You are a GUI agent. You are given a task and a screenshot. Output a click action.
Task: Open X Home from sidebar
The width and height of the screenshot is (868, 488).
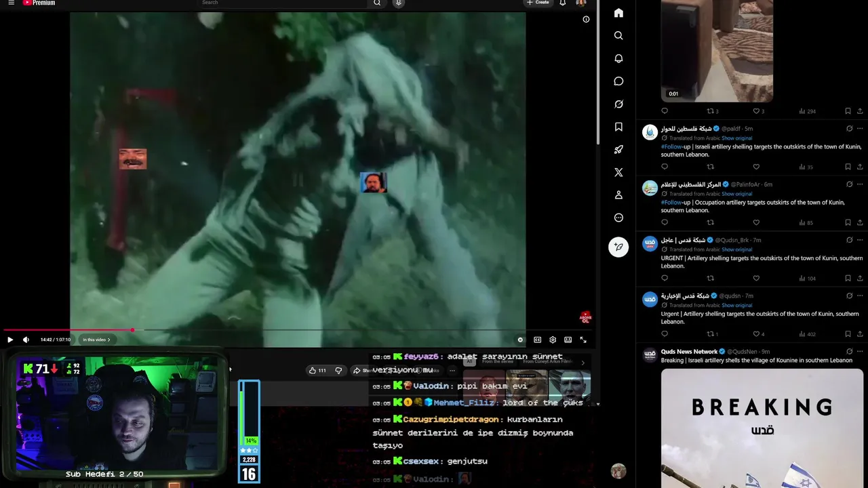pos(618,13)
